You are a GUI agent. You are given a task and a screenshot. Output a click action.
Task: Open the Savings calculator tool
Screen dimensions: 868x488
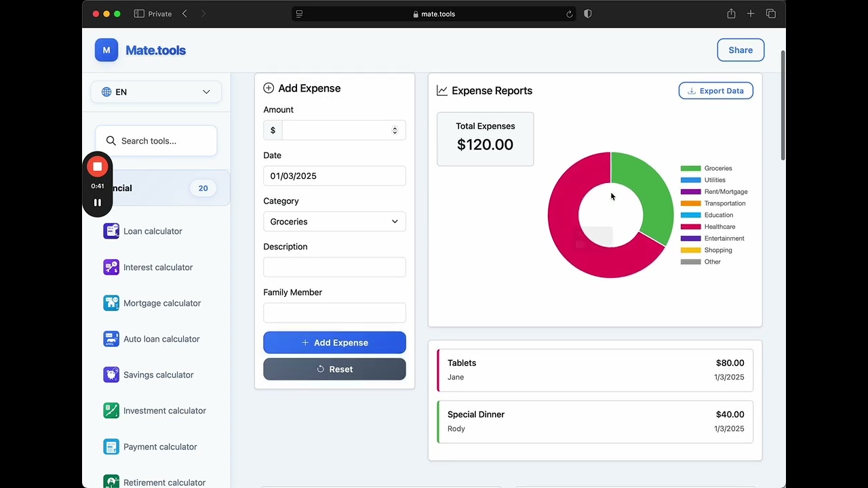coord(159,375)
